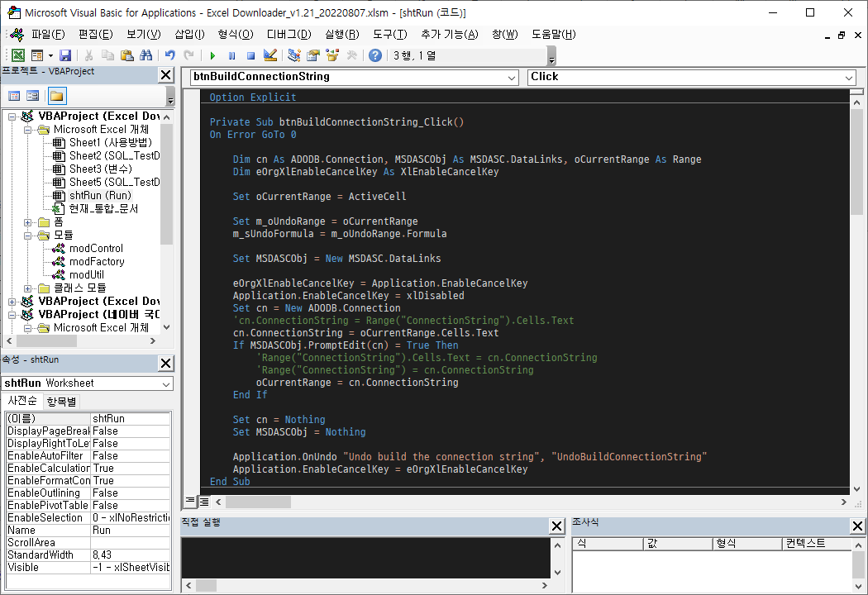Image resolution: width=868 pixels, height=595 pixels.
Task: Click the Paste clipboard icon
Action: 127,55
